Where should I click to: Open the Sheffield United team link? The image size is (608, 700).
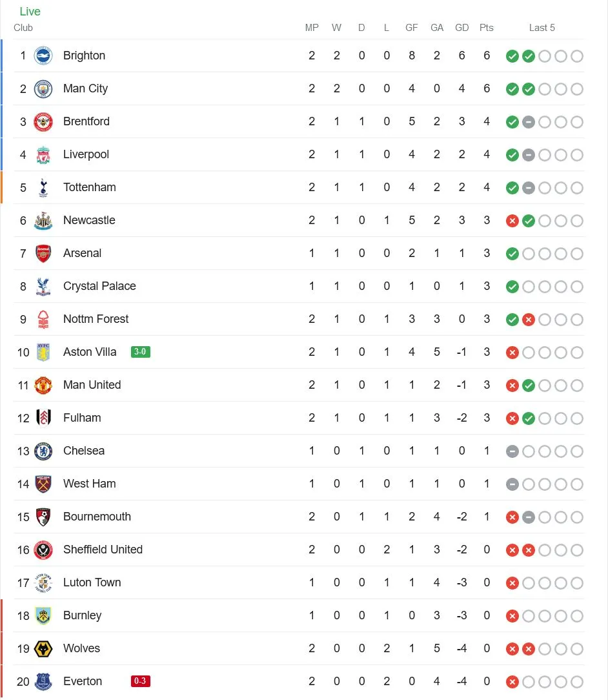tap(103, 550)
